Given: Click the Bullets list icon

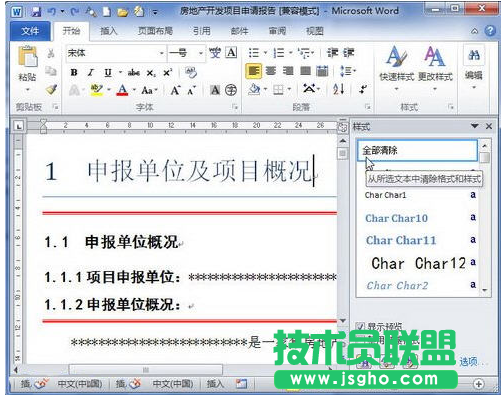Looking at the screenshot, I should (x=254, y=53).
